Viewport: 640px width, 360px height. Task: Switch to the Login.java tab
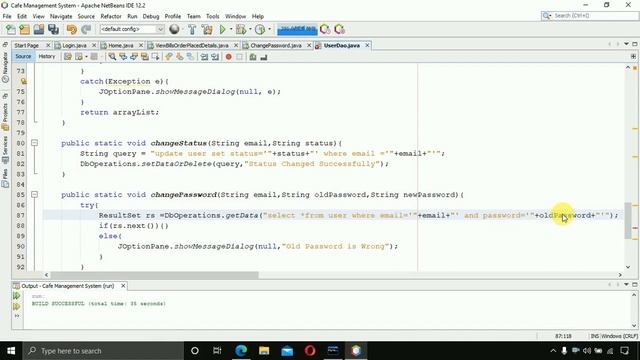[74, 45]
